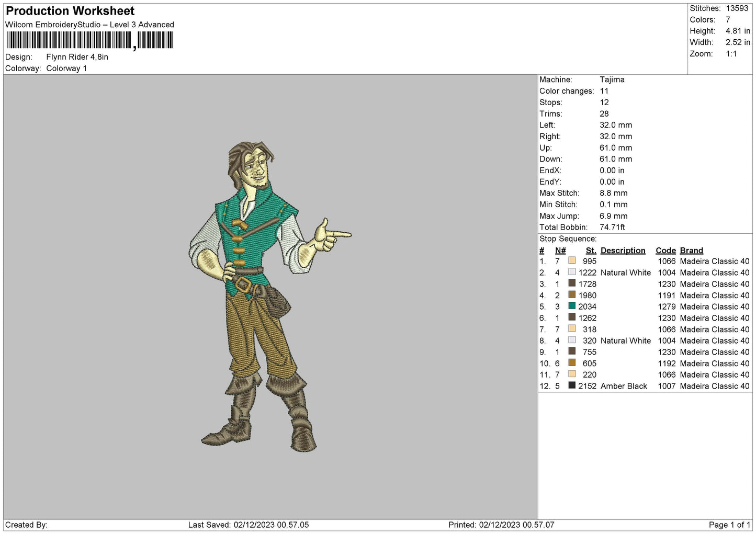
Task: Select the St. column header
Action: (591, 251)
